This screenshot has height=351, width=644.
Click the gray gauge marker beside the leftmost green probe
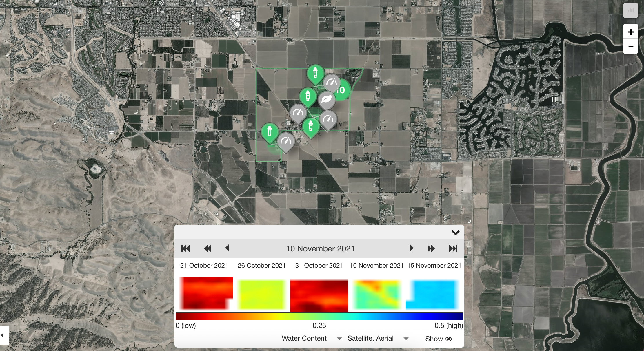[x=286, y=142]
